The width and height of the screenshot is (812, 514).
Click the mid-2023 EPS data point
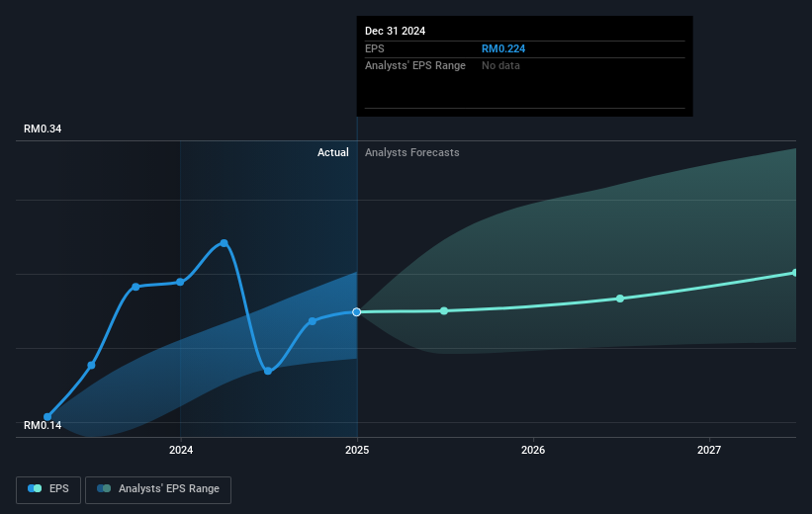coord(91,365)
